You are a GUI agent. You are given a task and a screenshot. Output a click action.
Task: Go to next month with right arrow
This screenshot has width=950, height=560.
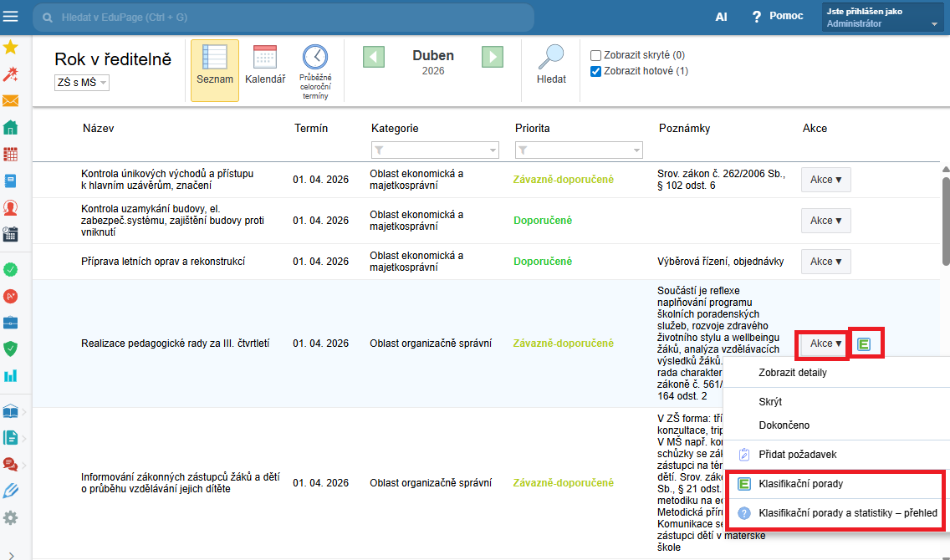pos(493,57)
